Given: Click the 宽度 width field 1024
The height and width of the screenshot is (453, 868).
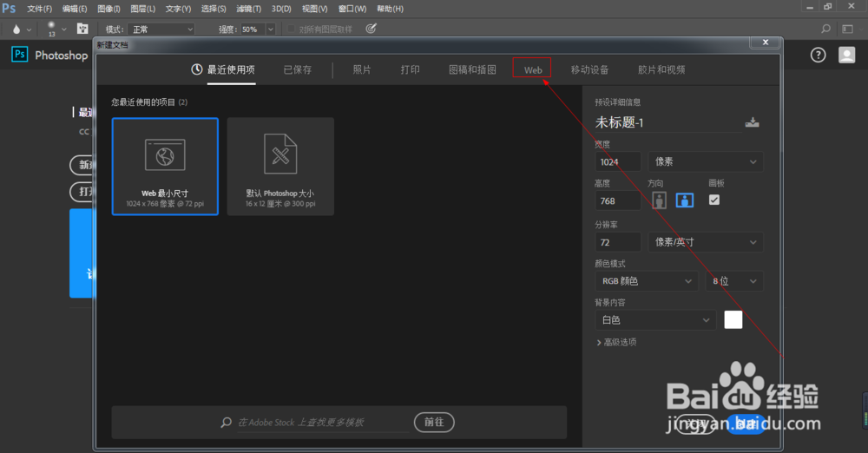Looking at the screenshot, I should coord(618,161).
